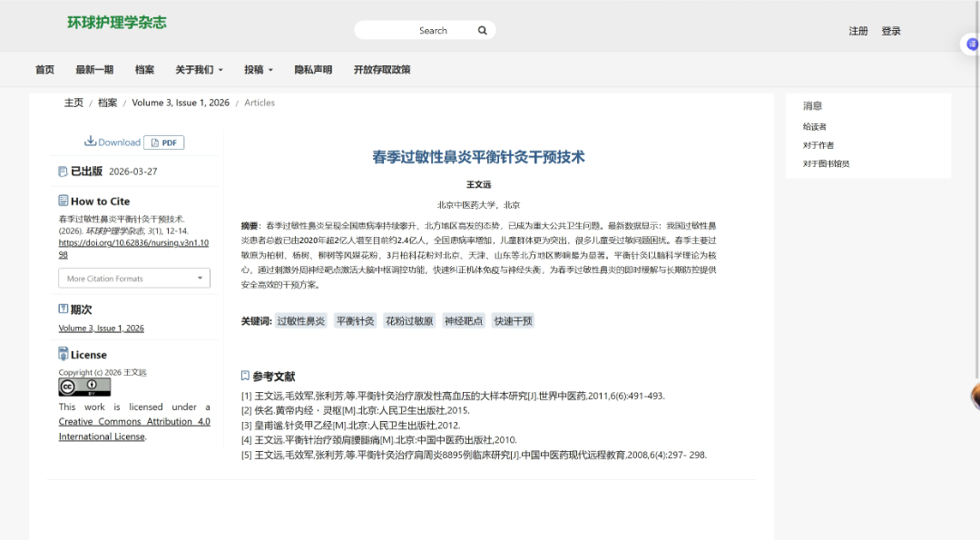Click 登录 at the top right
Viewport: 980px width, 540px height.
[x=891, y=30]
